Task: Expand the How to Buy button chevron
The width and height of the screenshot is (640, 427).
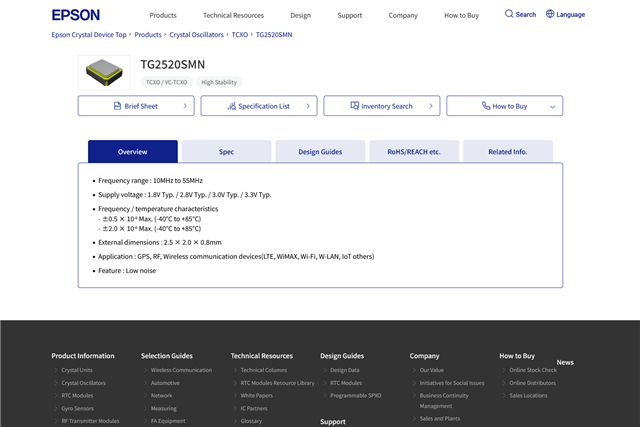Action: click(x=553, y=107)
